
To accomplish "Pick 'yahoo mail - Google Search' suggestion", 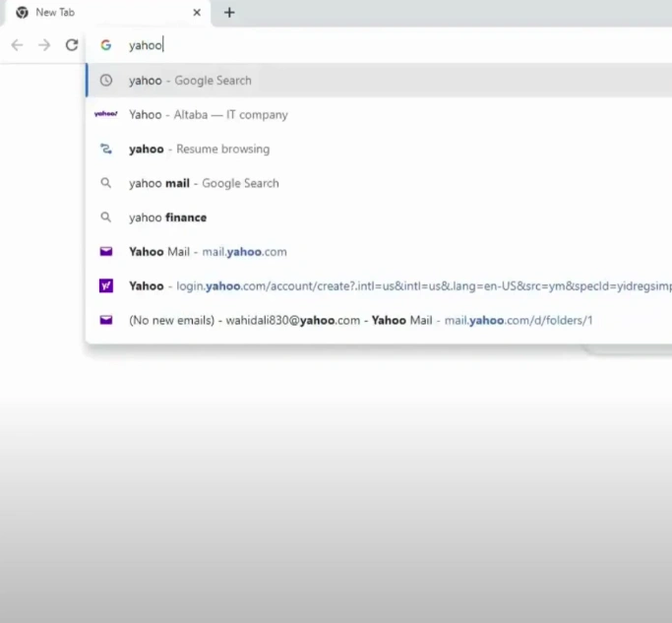I will 379,183.
